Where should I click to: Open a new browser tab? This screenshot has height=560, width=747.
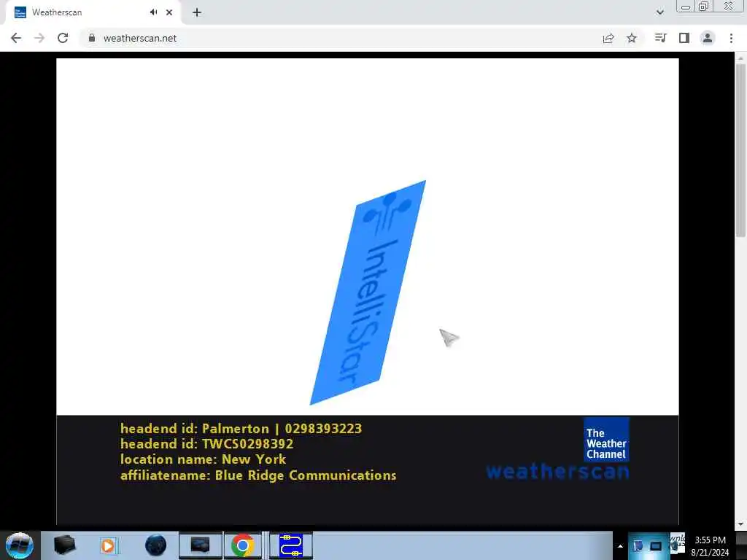[197, 12]
